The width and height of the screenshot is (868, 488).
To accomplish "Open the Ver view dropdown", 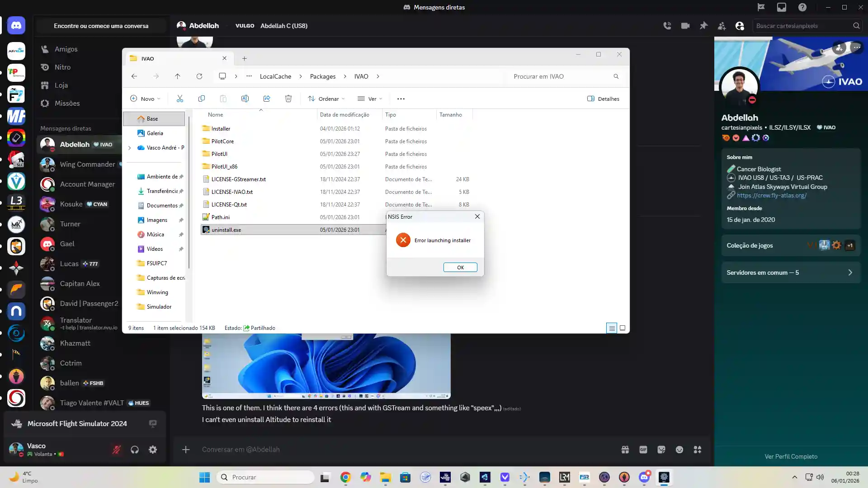I will tap(370, 99).
